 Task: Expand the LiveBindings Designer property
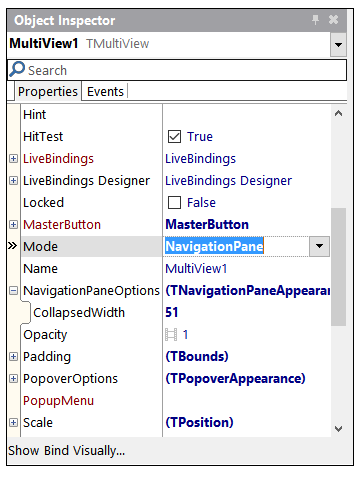tap(13, 181)
